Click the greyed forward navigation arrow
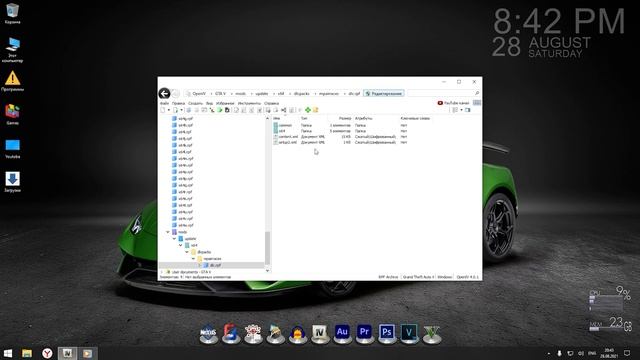 click(x=176, y=93)
